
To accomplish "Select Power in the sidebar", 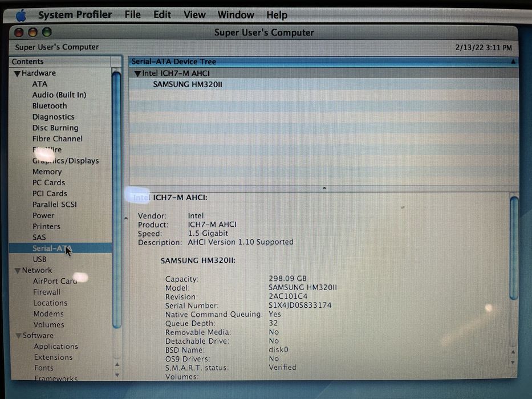I will point(43,215).
